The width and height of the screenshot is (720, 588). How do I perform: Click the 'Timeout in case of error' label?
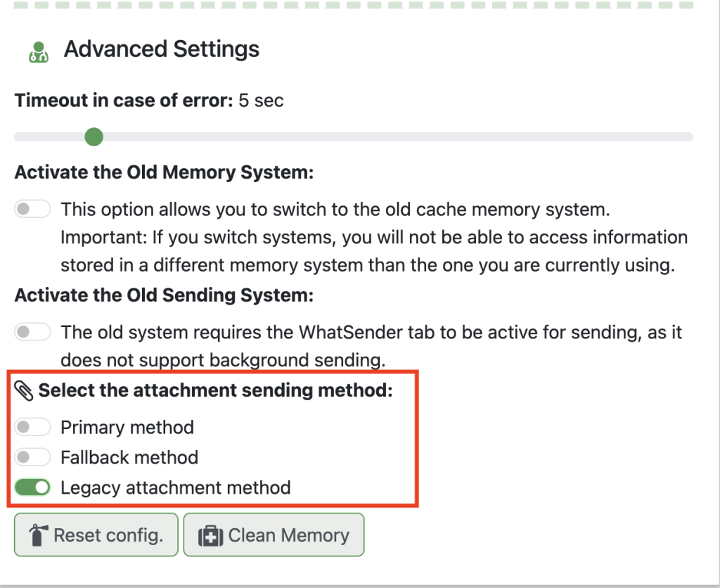point(123,101)
